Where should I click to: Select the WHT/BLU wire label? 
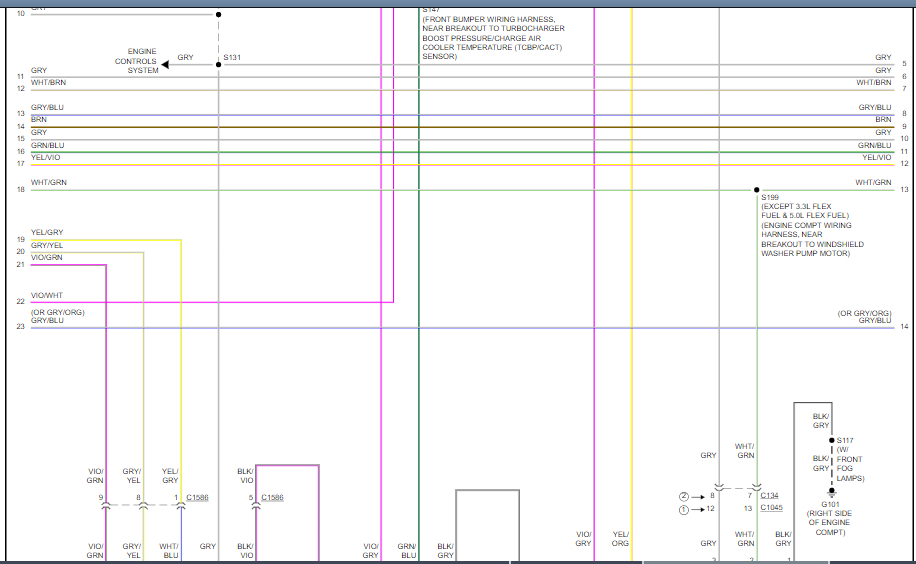pyautogui.click(x=169, y=551)
